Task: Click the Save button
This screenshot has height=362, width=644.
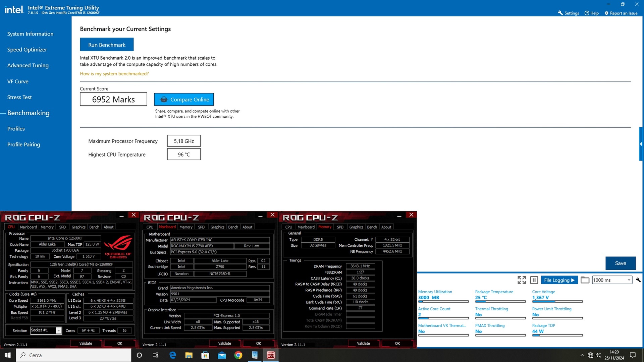Action: (x=621, y=263)
